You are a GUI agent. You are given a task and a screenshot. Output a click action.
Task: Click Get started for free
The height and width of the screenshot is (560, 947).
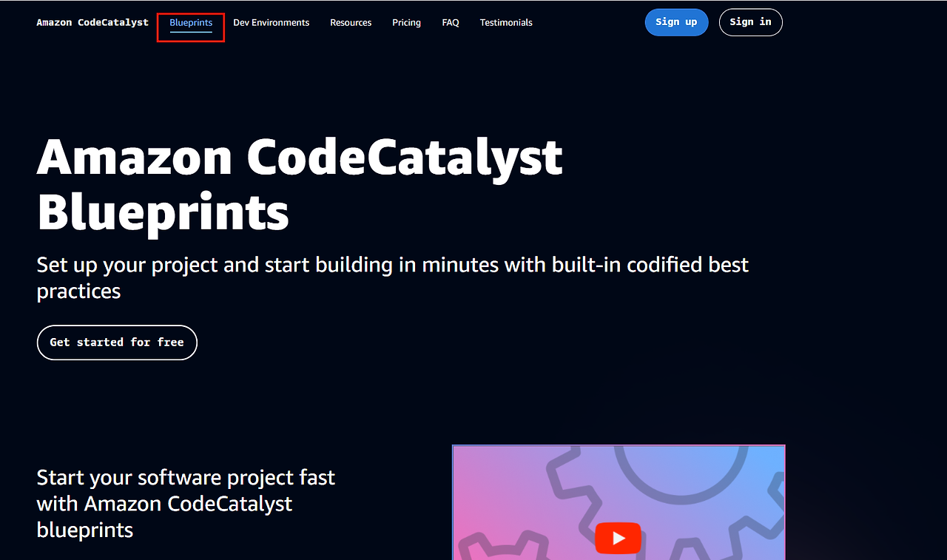116,343
